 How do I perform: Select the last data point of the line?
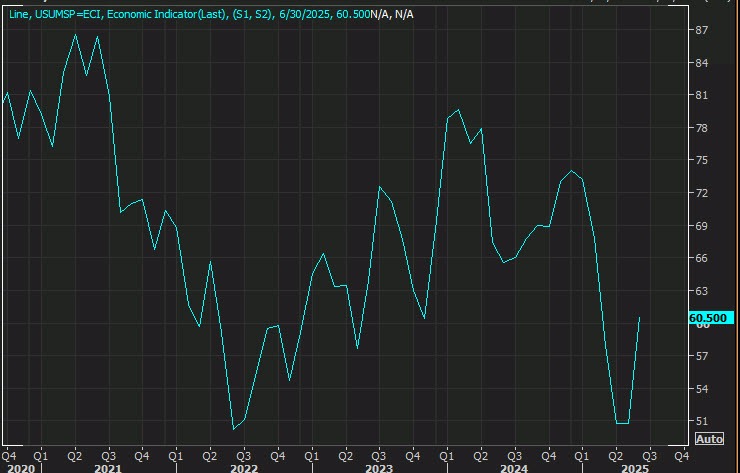tap(639, 317)
